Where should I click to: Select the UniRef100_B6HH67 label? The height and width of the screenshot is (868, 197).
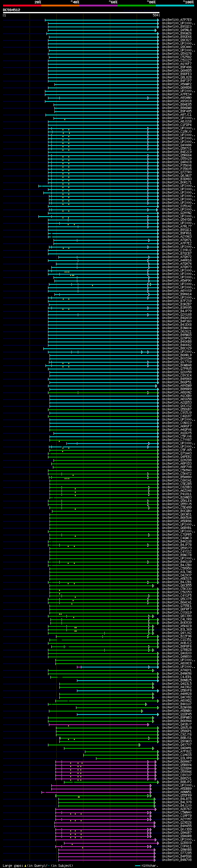click(177, 761)
